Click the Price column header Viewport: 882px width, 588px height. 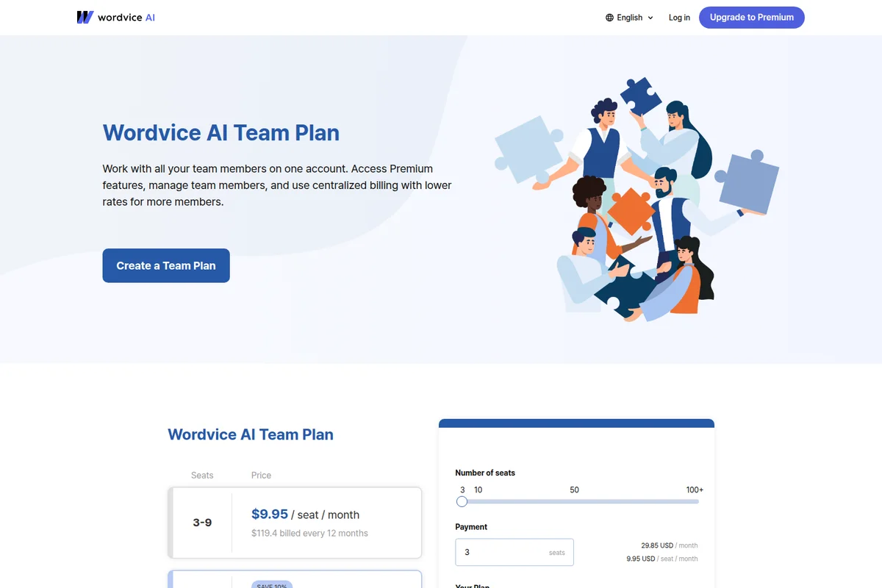point(261,475)
